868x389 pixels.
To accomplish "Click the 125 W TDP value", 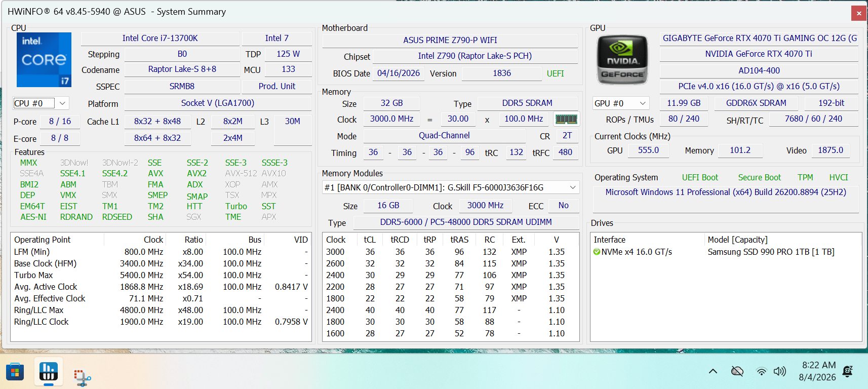I will pos(288,54).
